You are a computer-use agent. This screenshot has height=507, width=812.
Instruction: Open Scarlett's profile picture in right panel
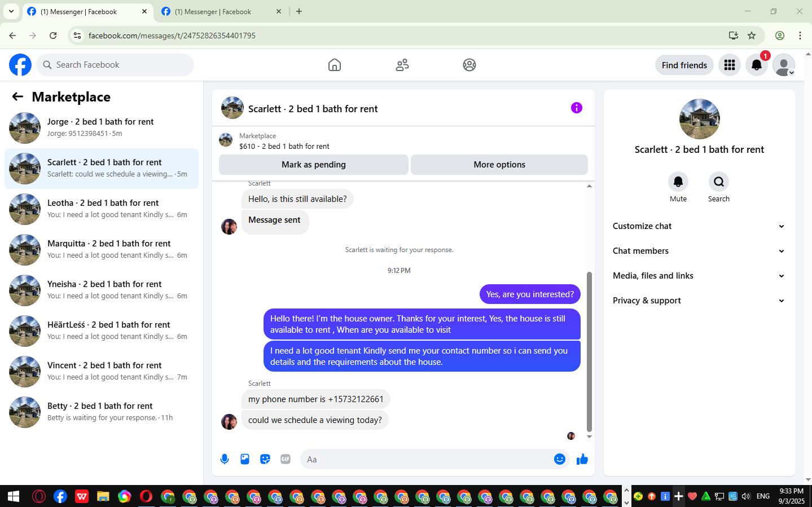[700, 119]
